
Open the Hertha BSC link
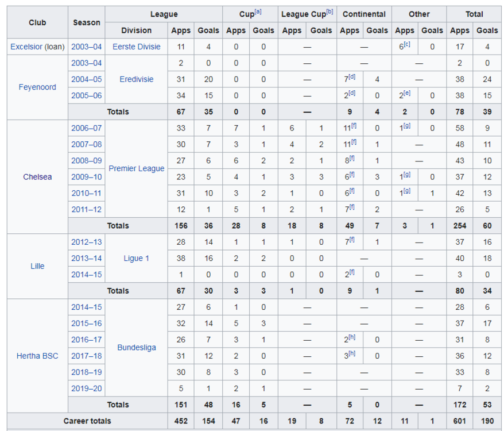point(37,356)
